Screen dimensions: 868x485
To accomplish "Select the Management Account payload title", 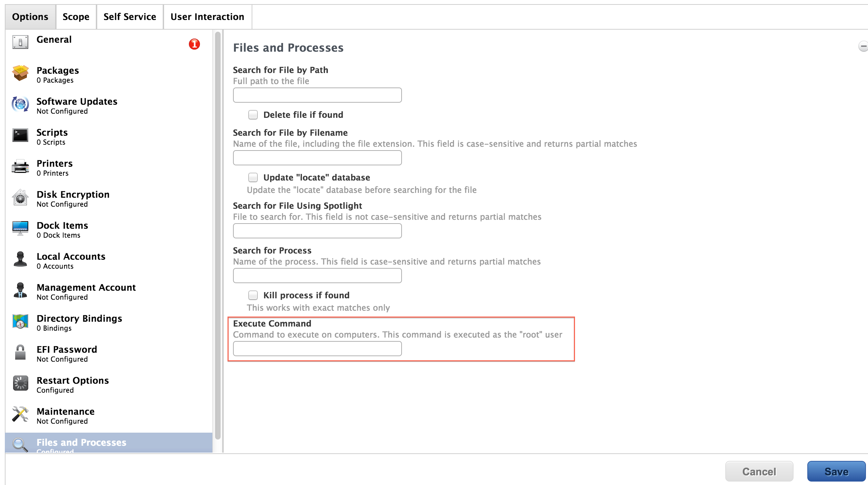I will coord(86,288).
